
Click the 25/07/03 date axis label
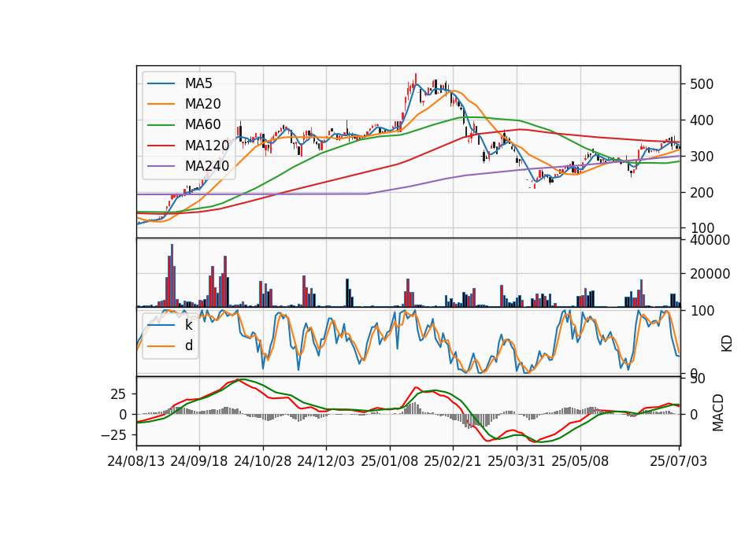(x=678, y=461)
